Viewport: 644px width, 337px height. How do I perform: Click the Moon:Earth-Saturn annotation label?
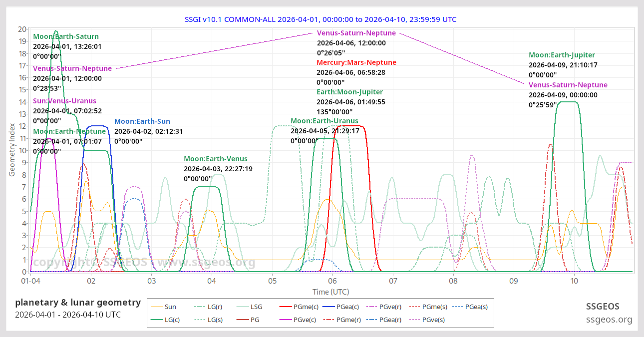pyautogui.click(x=66, y=36)
